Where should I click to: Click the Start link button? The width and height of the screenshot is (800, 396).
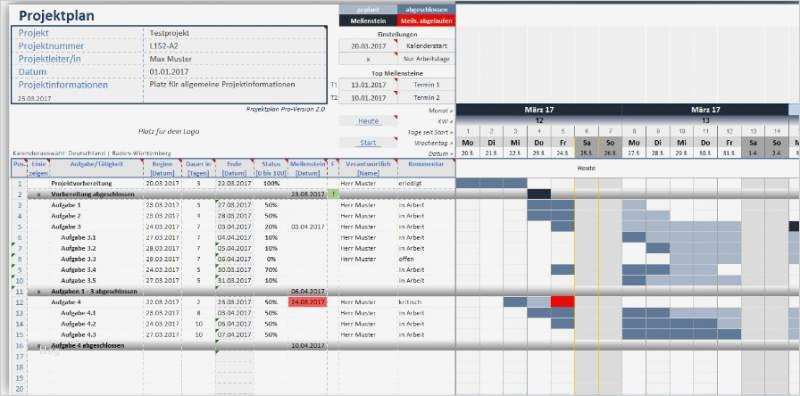[x=368, y=143]
